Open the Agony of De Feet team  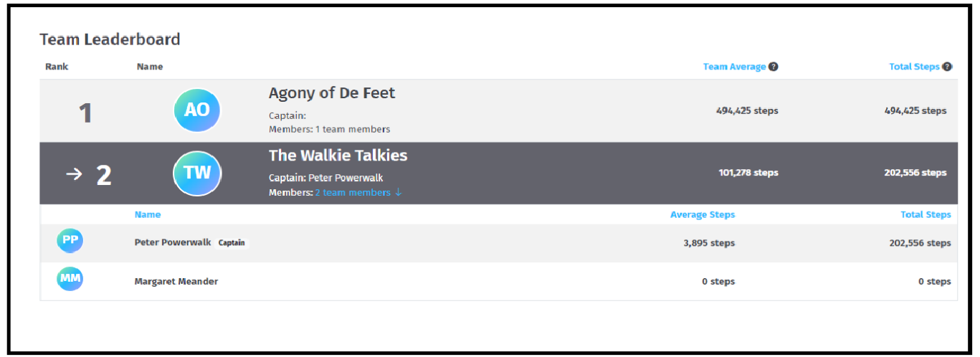tap(332, 93)
